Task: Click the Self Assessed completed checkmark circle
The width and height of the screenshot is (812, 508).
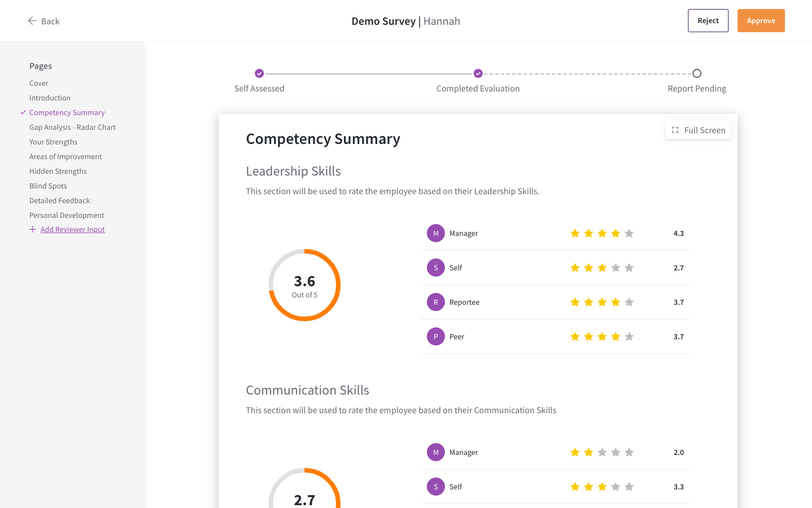Action: pyautogui.click(x=259, y=73)
